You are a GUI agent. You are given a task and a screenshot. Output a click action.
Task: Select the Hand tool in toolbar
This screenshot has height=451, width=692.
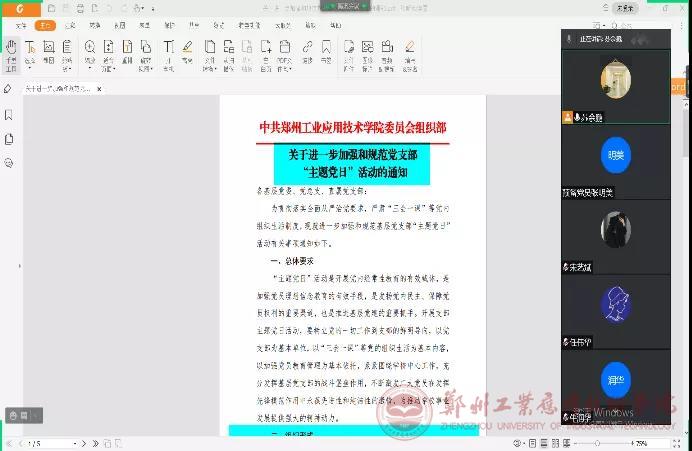[x=11, y=51]
